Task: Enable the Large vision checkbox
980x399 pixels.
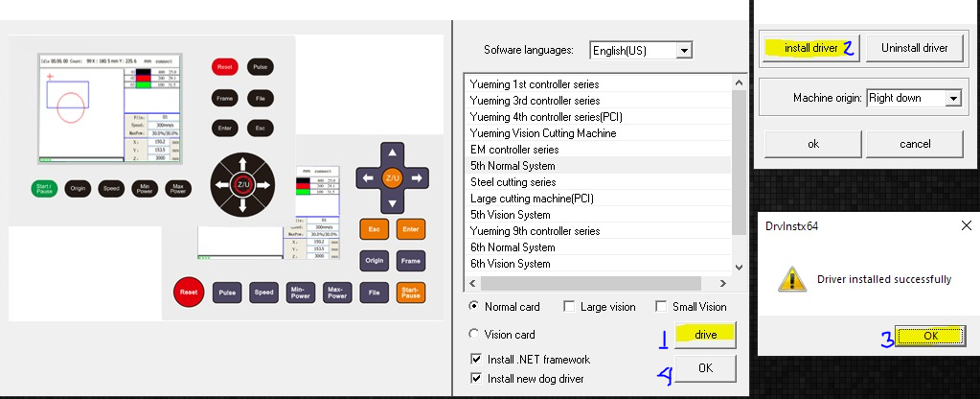Action: coord(569,306)
